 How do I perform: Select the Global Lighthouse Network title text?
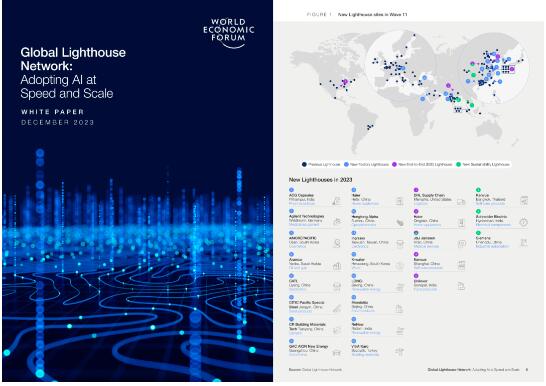[x=73, y=59]
